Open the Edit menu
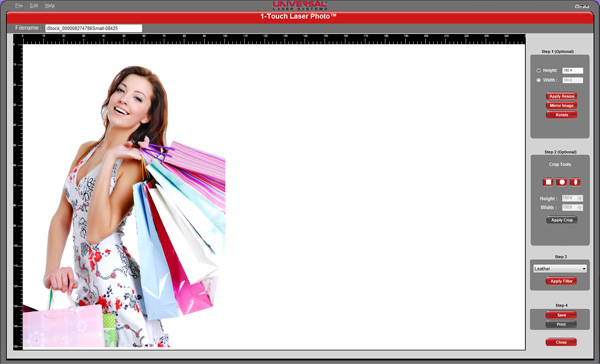The image size is (600, 364). (x=34, y=6)
